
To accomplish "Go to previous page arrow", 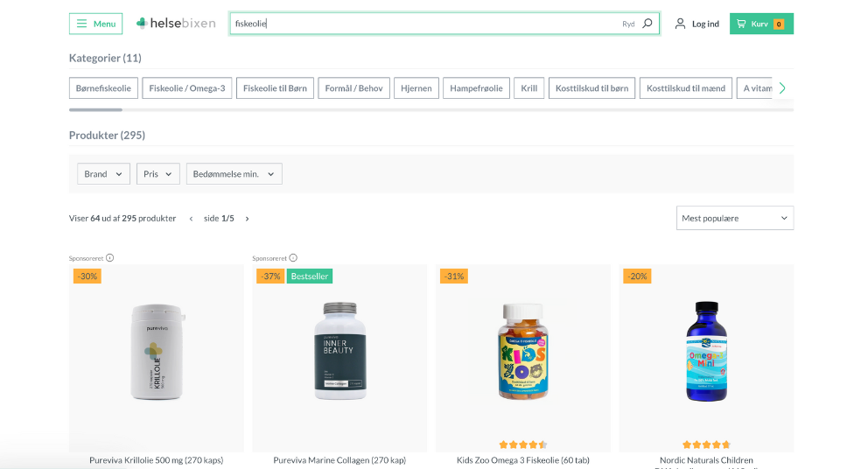I will (x=192, y=219).
